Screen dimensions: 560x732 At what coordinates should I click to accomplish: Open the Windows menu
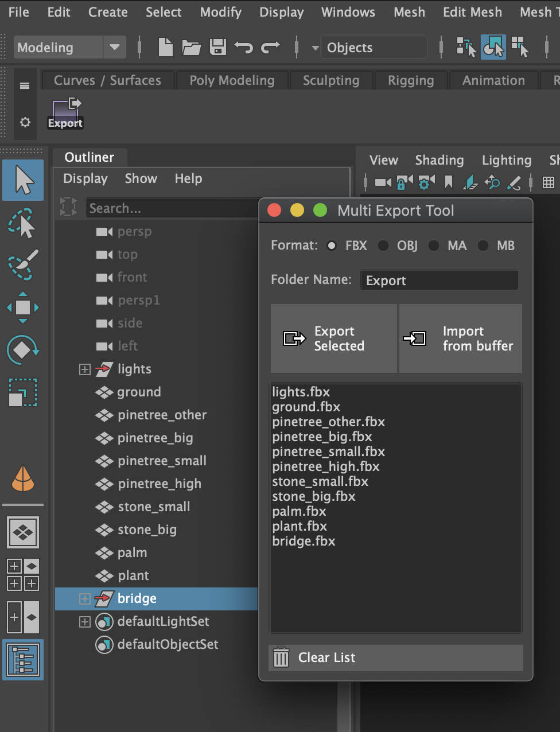(x=348, y=12)
